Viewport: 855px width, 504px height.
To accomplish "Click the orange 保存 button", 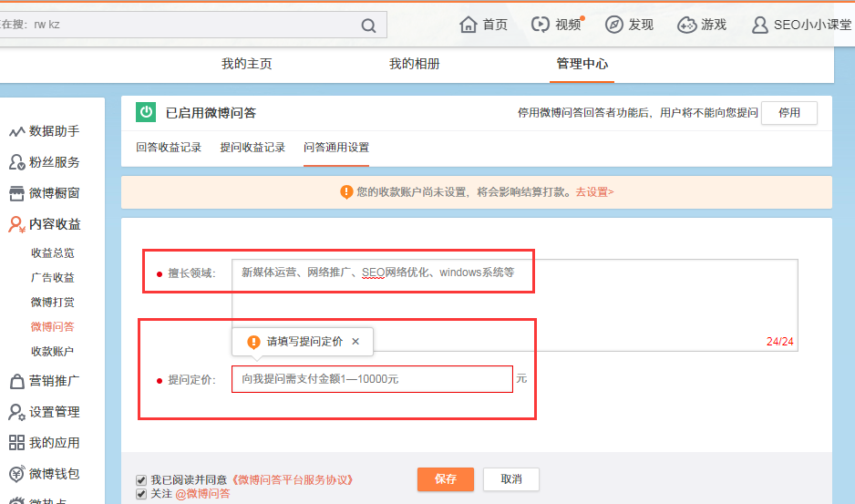I will pos(446,479).
